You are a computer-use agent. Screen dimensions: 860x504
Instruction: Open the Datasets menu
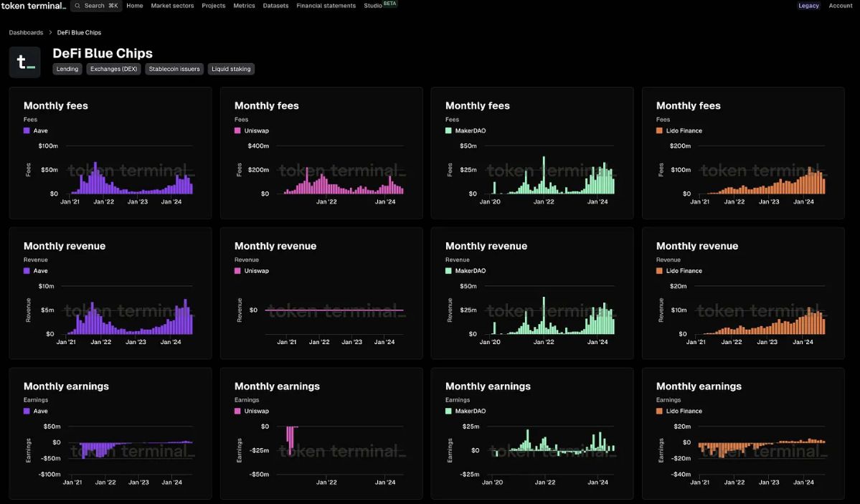[x=275, y=6]
